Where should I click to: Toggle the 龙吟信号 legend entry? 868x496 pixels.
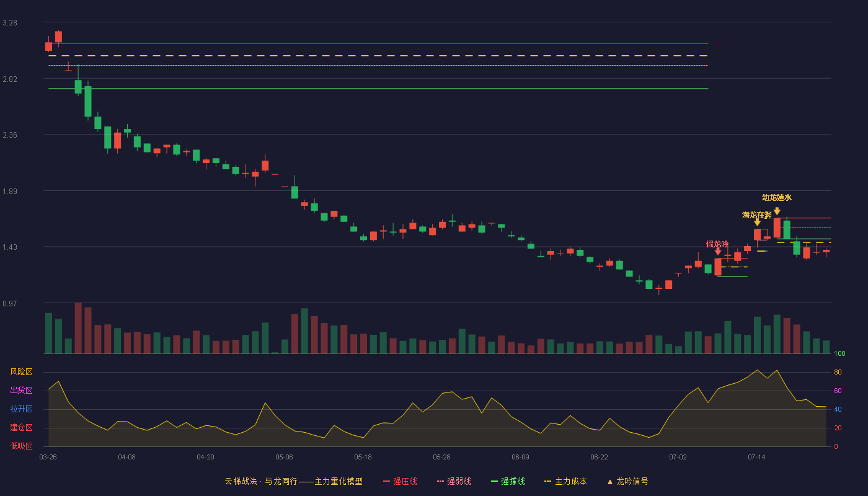tap(627, 481)
